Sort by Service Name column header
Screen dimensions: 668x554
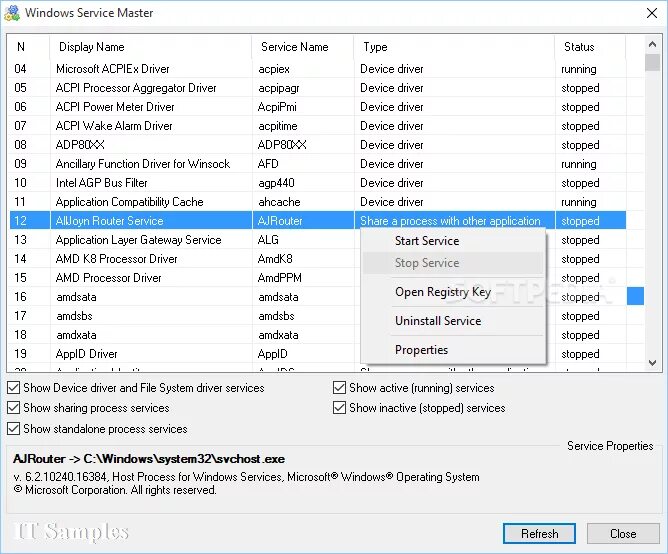tap(302, 47)
